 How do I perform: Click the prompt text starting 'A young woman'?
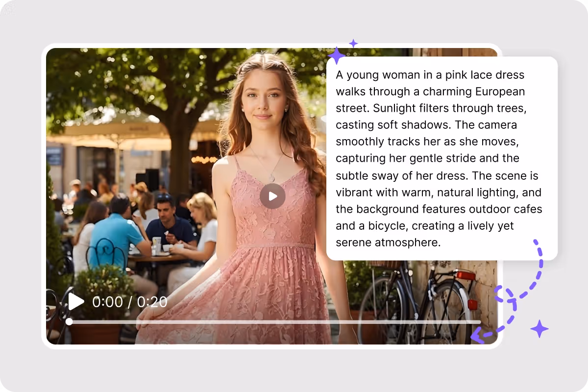point(439,159)
